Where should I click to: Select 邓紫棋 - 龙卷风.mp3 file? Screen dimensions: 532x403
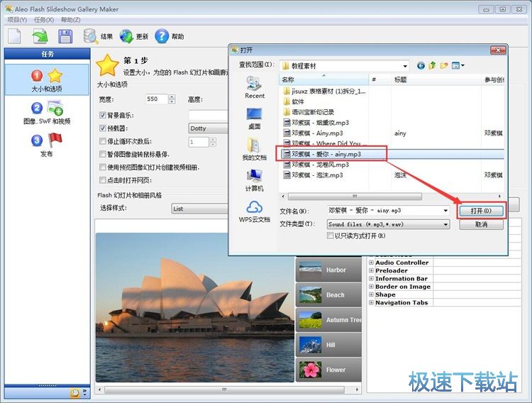(x=316, y=165)
